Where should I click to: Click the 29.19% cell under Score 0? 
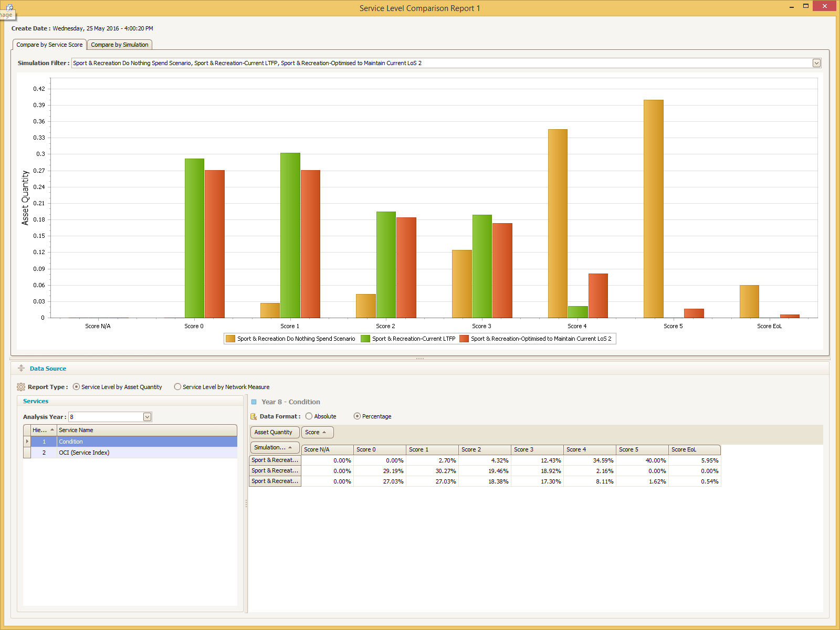tap(380, 471)
